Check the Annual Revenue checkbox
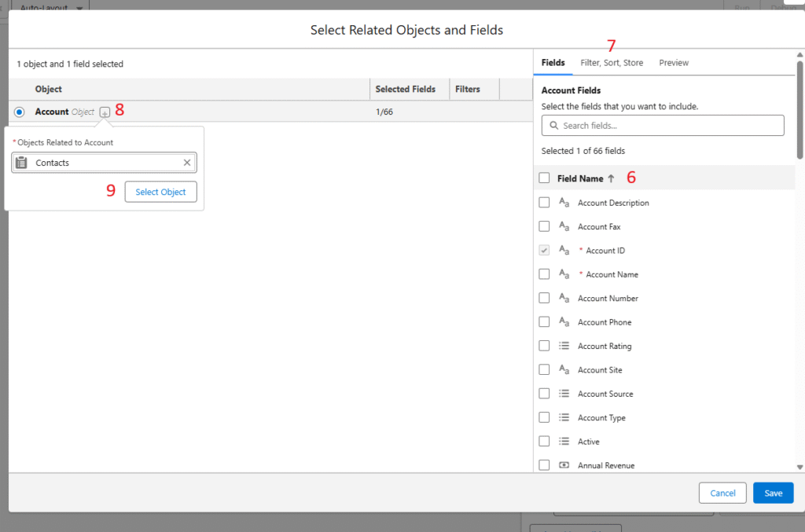The height and width of the screenshot is (532, 805). tap(544, 465)
